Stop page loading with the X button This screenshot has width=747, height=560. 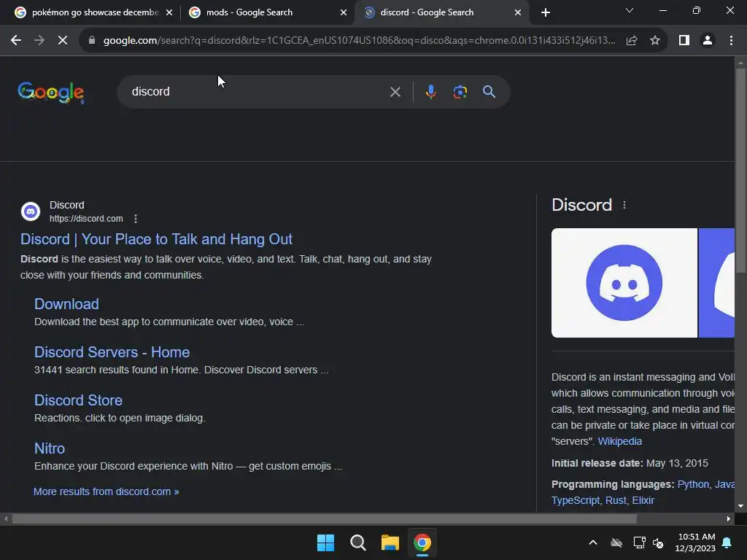click(x=63, y=41)
